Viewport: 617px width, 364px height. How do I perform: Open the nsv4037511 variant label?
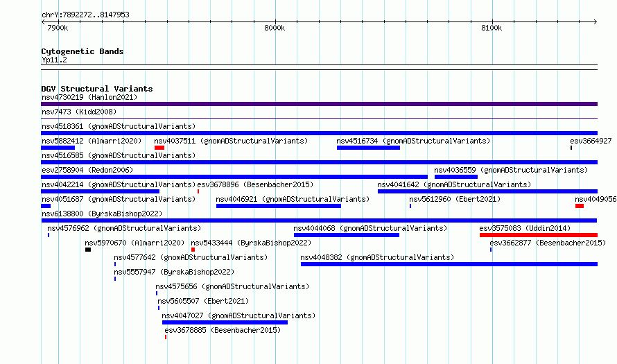point(231,141)
